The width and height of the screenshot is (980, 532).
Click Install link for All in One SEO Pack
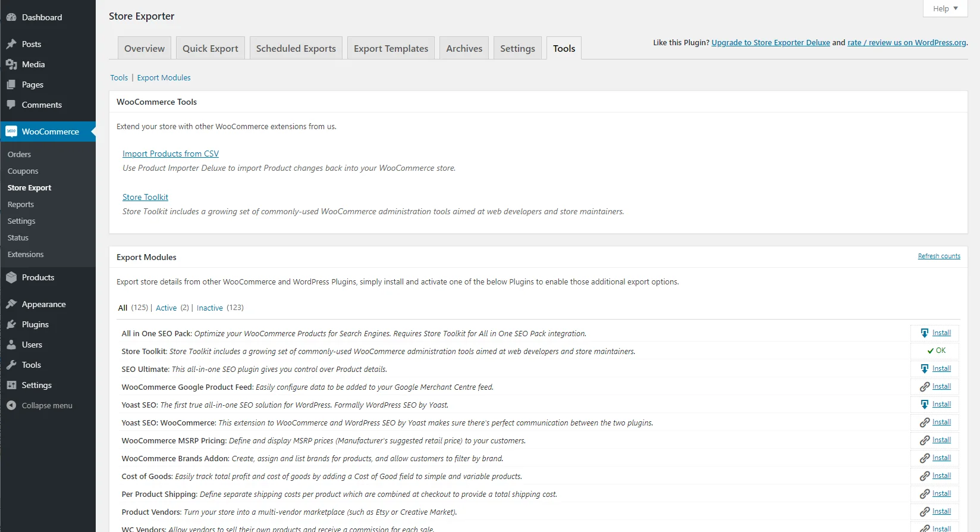tap(941, 333)
